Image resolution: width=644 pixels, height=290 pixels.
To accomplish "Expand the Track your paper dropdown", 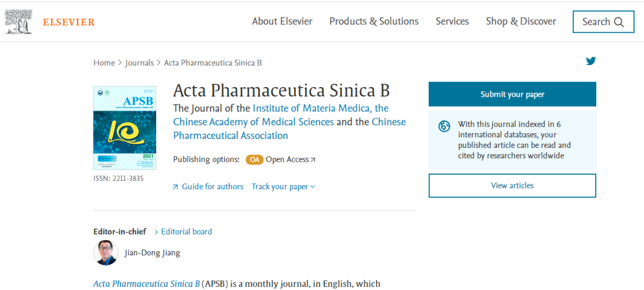I will (x=283, y=187).
